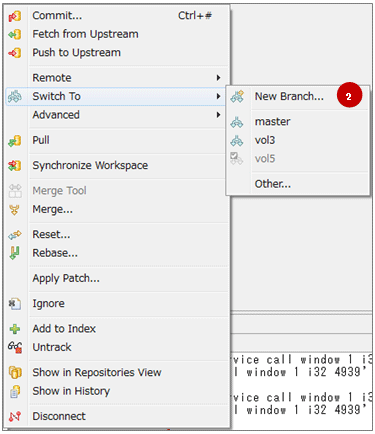Expand the Switch To submenu arrow
This screenshot has width=375, height=434.
point(218,96)
